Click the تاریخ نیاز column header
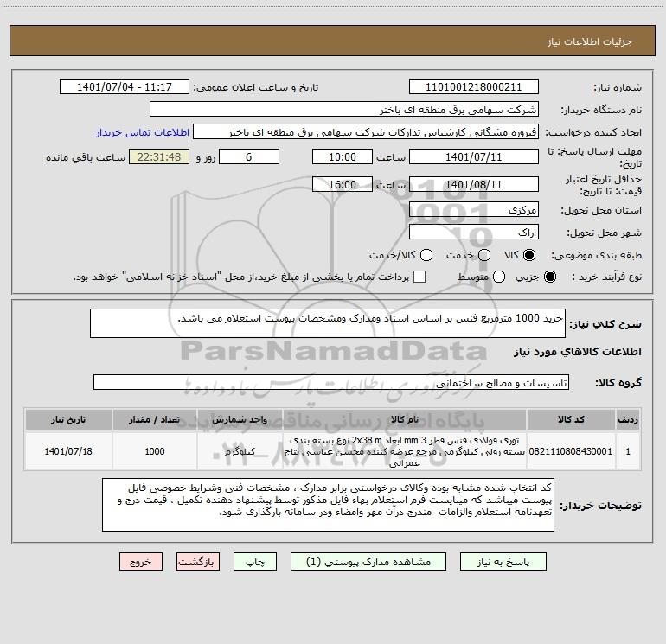 pyautogui.click(x=68, y=419)
